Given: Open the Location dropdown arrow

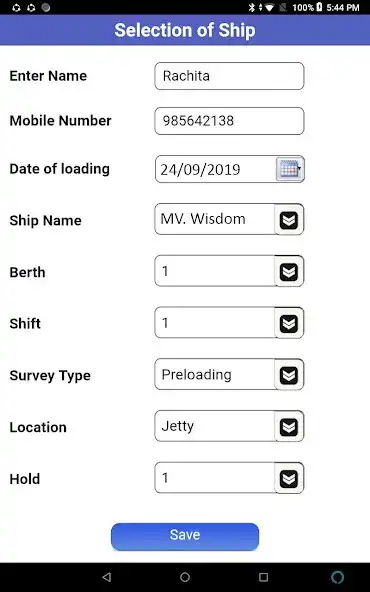Looking at the screenshot, I should [x=289, y=427].
